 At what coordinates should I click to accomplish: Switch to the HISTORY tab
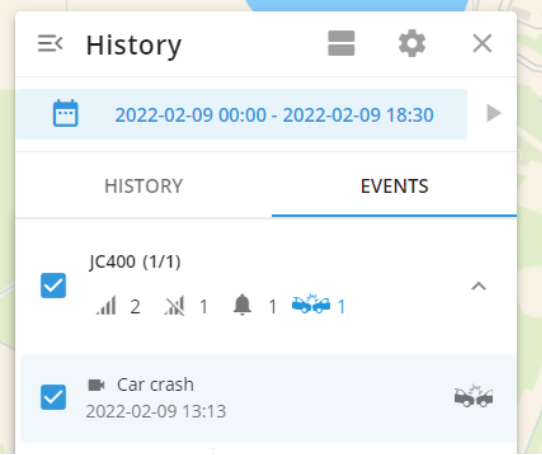click(x=144, y=186)
